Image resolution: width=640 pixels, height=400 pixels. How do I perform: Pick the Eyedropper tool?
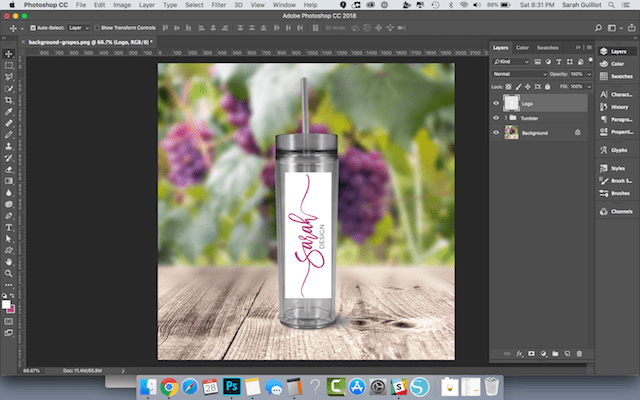coord(9,112)
